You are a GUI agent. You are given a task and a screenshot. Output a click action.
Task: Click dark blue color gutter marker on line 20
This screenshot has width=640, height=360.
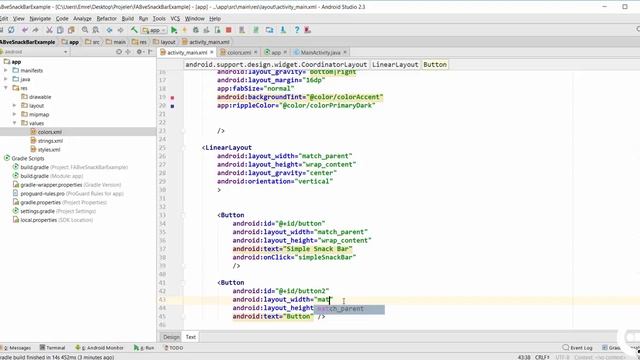172,106
